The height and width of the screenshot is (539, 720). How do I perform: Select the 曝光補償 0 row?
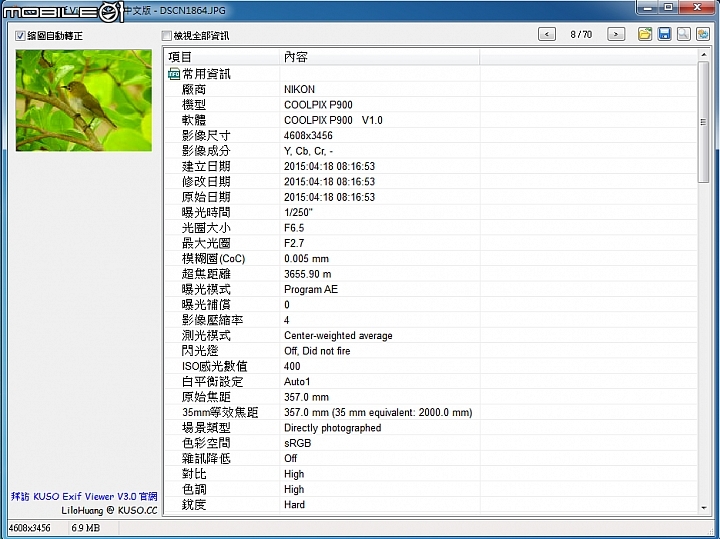pos(431,305)
